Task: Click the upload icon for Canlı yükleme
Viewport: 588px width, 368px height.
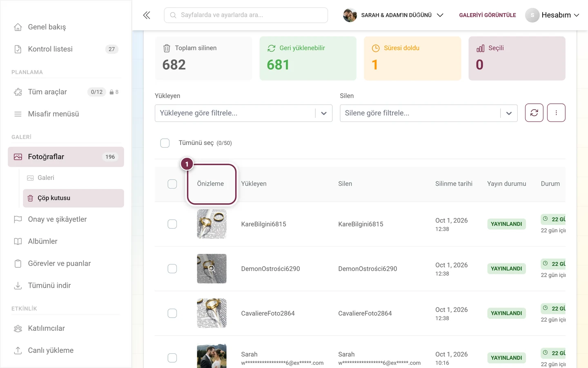Action: [18, 350]
